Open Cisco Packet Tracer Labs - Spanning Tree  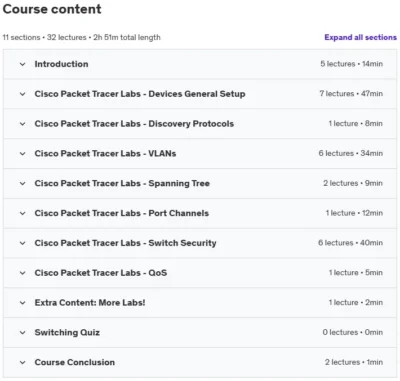[x=122, y=183]
